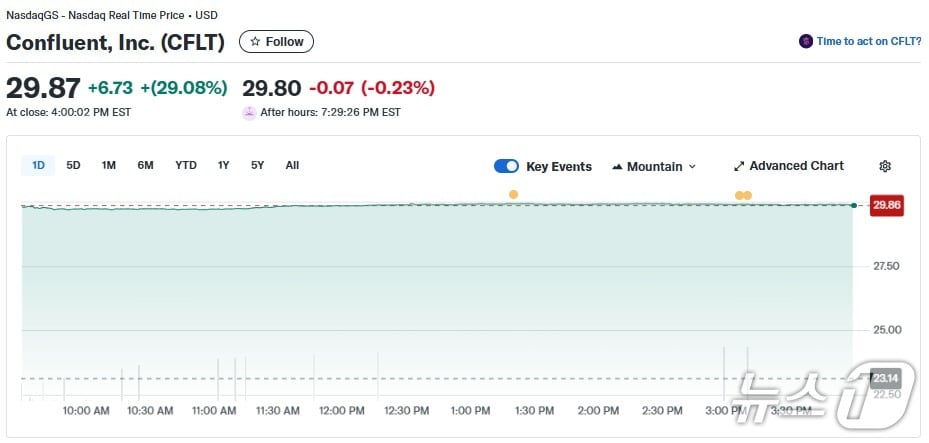This screenshot has width=929, height=443.
Task: Select the YTD range tab
Action: click(x=185, y=165)
